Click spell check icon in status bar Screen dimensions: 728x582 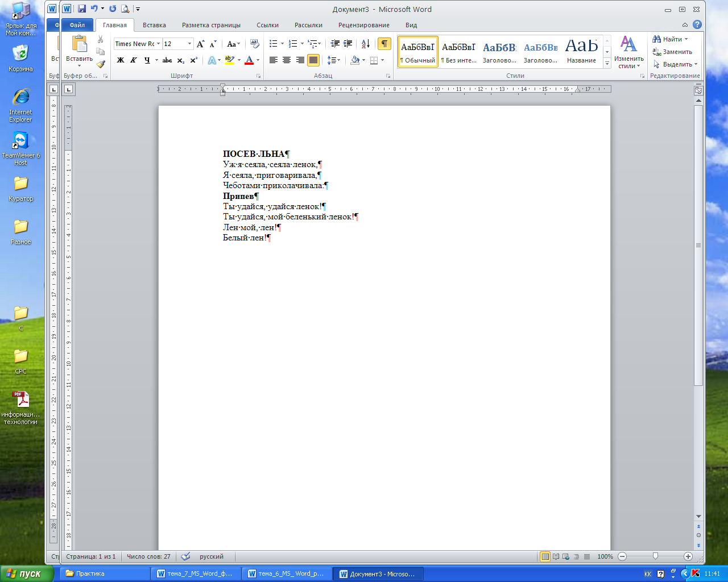click(x=185, y=556)
